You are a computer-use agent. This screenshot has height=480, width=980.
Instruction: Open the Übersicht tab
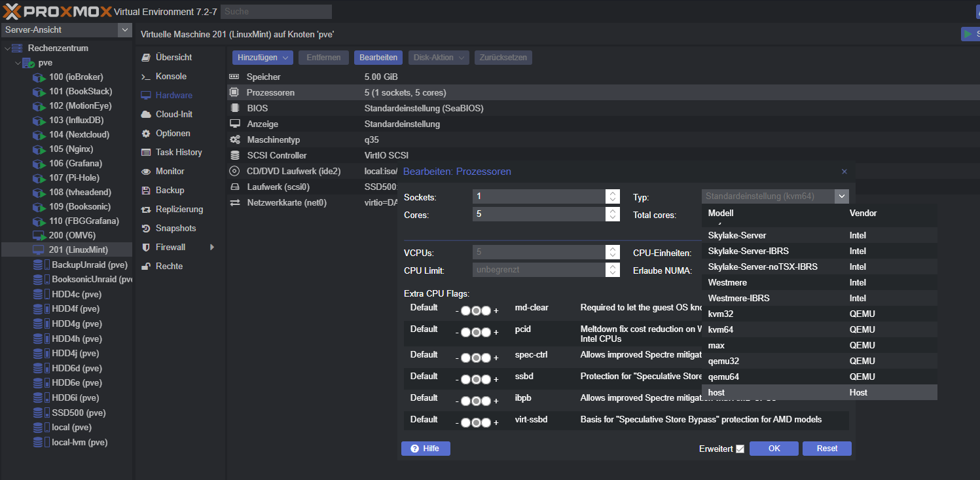pos(173,58)
